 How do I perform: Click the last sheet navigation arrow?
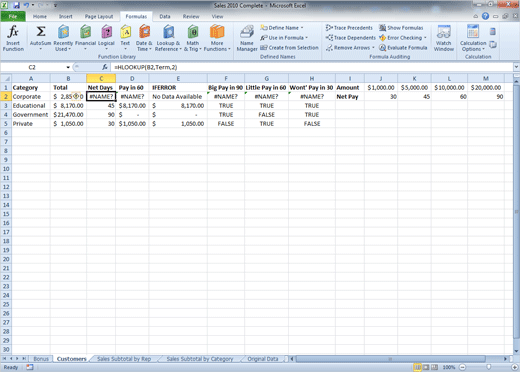[24, 359]
